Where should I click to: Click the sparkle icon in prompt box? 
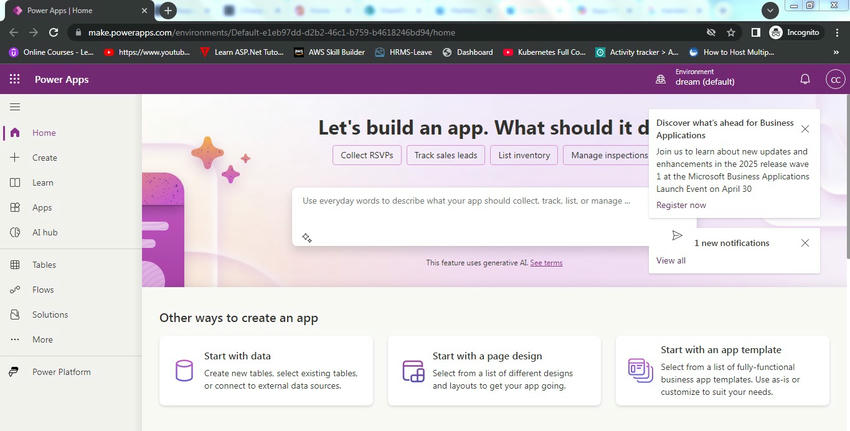pyautogui.click(x=307, y=237)
